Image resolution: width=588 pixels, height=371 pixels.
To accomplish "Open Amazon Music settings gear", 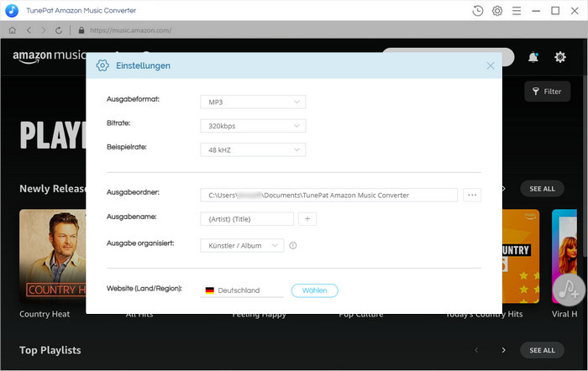I will pos(560,57).
